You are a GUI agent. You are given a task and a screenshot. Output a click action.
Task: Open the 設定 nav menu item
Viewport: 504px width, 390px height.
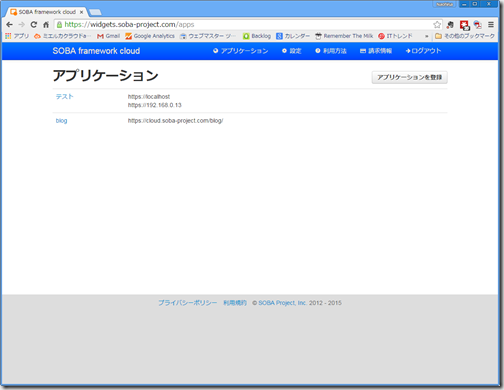point(292,51)
